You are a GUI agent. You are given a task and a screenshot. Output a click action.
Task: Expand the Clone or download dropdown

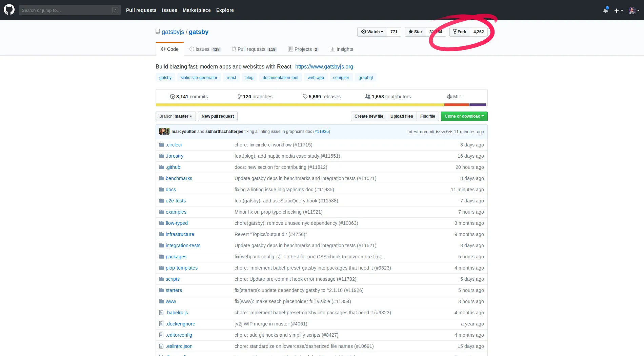464,116
